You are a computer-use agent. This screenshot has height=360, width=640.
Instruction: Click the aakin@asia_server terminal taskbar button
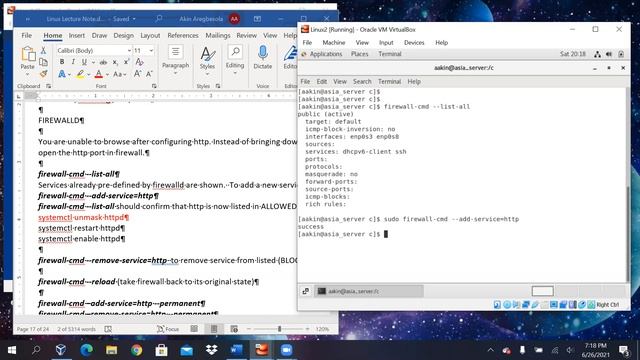tap(369, 291)
